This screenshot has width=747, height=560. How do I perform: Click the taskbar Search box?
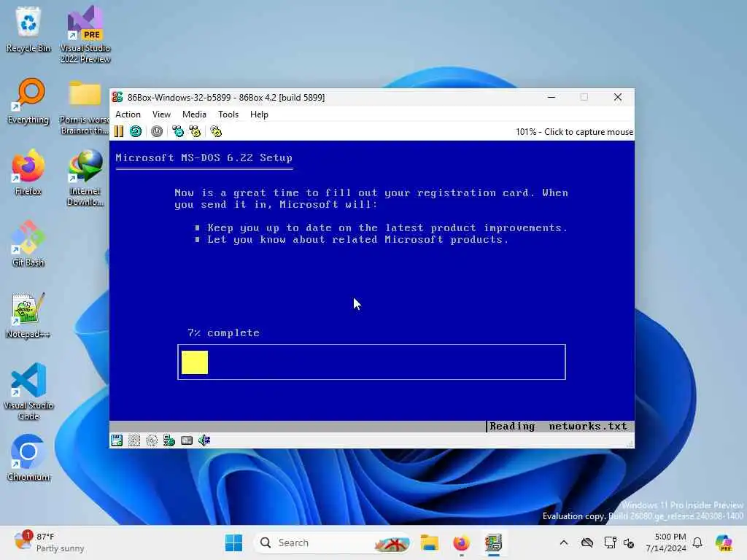point(333,542)
